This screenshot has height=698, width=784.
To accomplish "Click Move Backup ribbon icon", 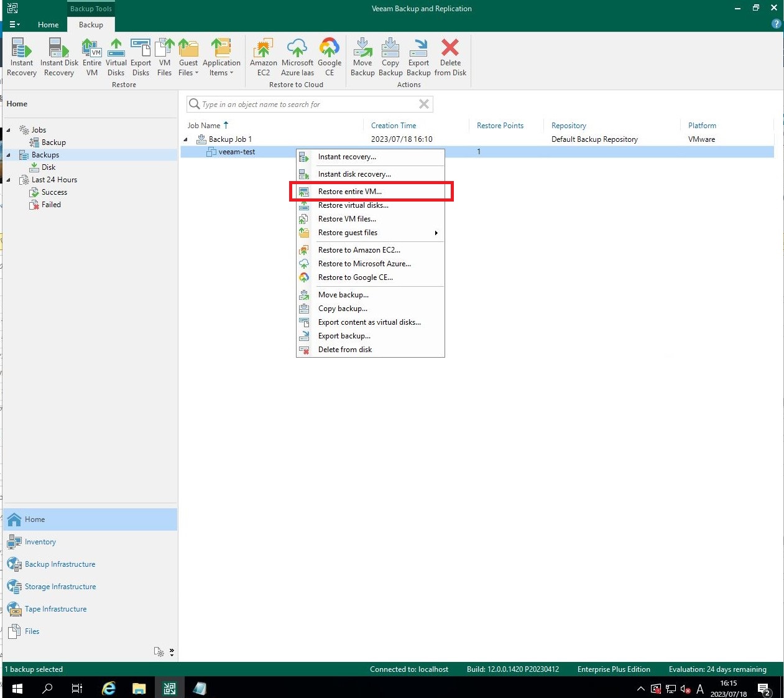I will [362, 57].
